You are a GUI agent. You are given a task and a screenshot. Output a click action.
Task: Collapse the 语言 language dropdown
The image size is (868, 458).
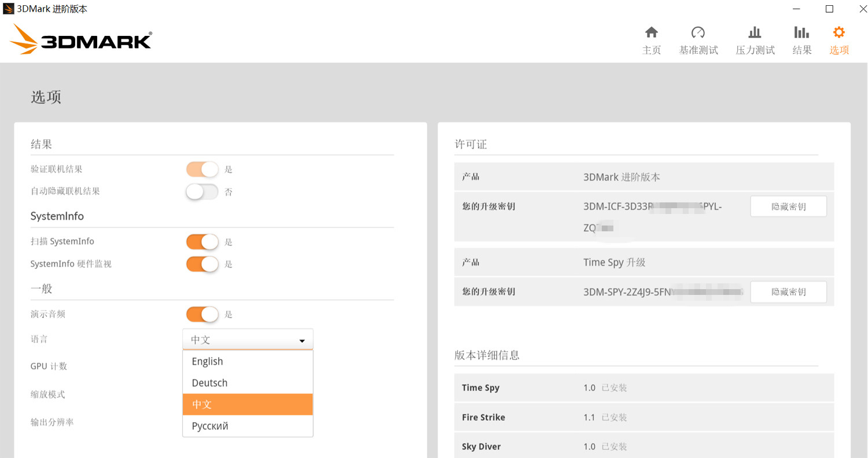[x=248, y=339]
